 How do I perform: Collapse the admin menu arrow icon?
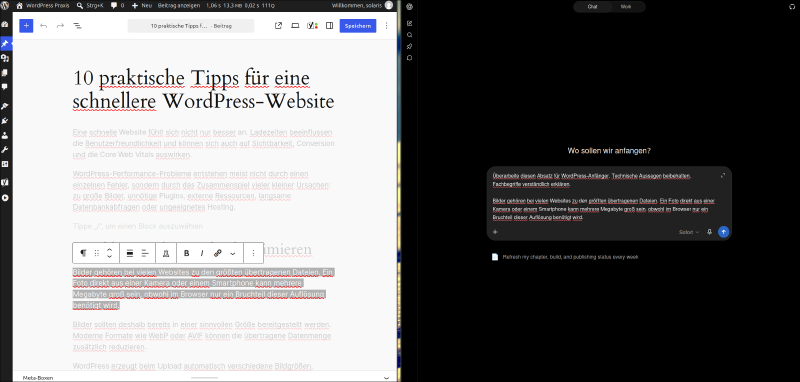coord(5,197)
